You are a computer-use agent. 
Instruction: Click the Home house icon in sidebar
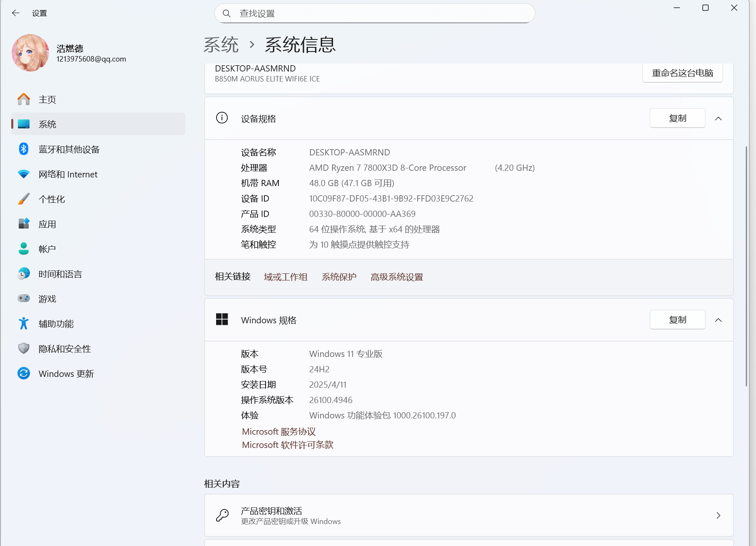pos(24,99)
